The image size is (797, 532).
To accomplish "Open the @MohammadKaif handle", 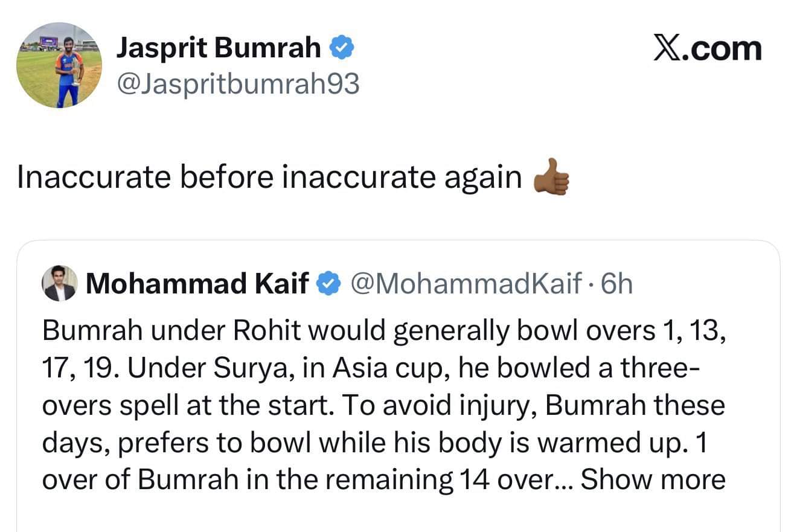I will pyautogui.click(x=467, y=283).
